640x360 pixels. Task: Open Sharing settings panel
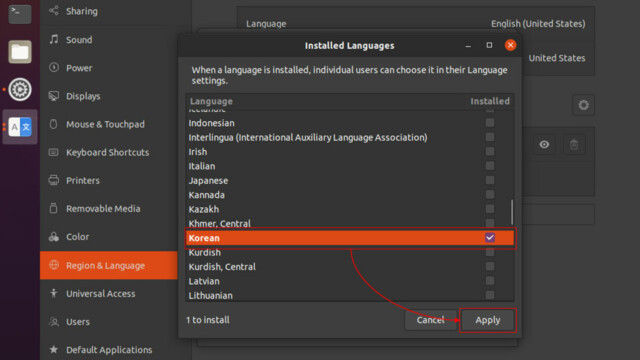(109, 11)
